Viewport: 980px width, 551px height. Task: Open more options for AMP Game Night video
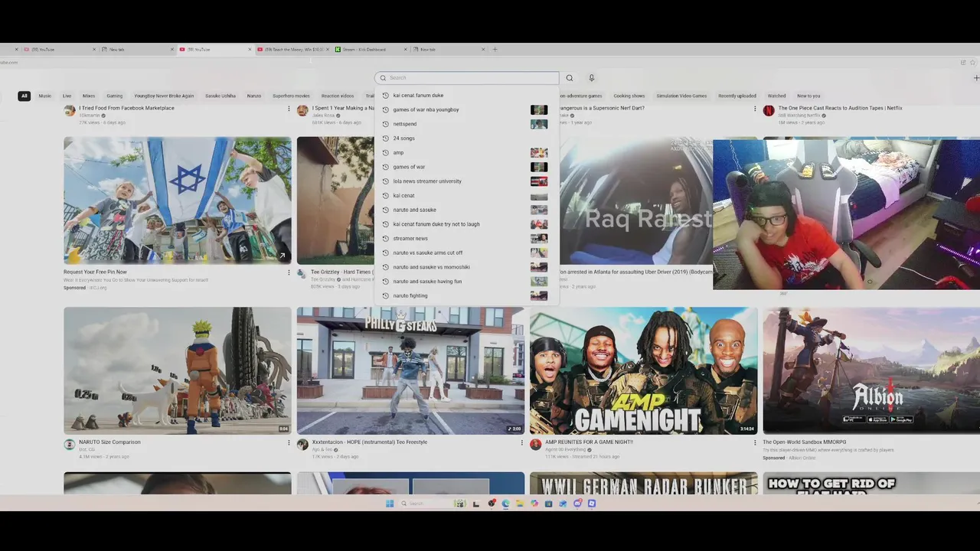point(755,442)
